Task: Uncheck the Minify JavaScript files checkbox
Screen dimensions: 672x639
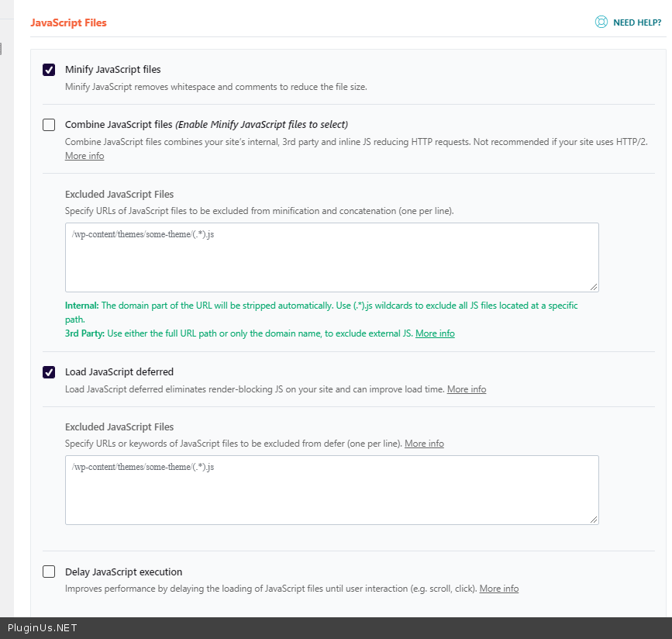Action: 49,70
